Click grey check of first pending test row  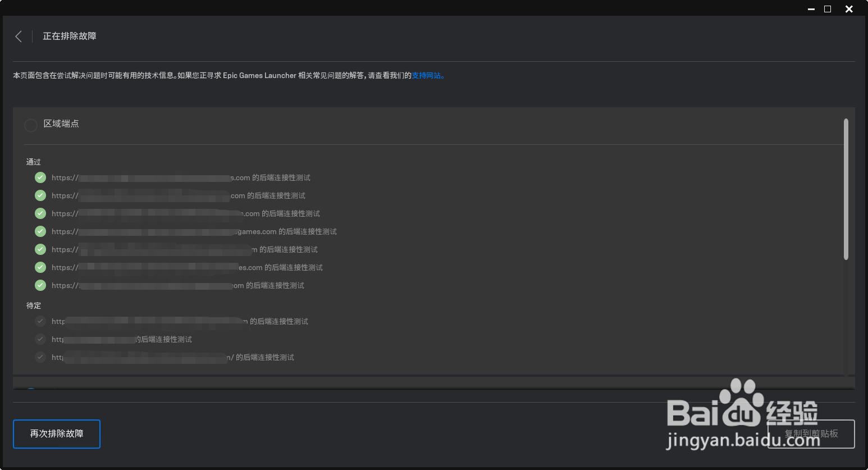40,321
